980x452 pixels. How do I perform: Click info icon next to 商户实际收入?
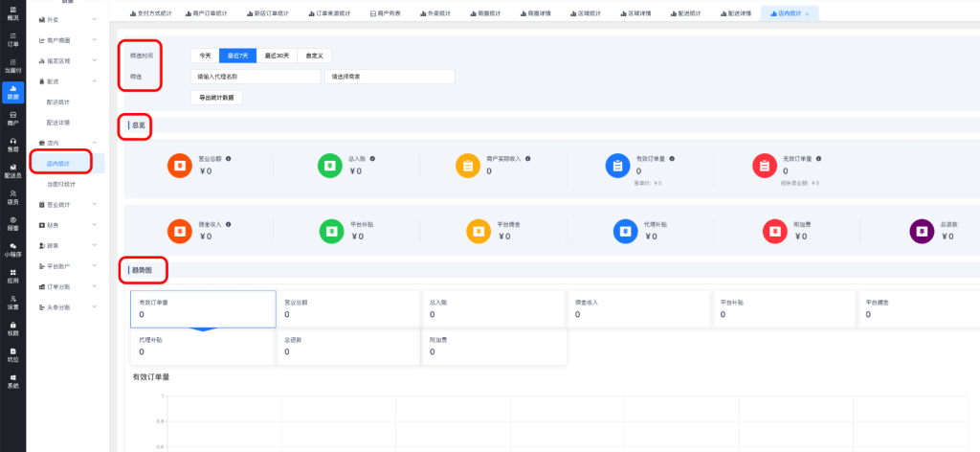(x=527, y=158)
